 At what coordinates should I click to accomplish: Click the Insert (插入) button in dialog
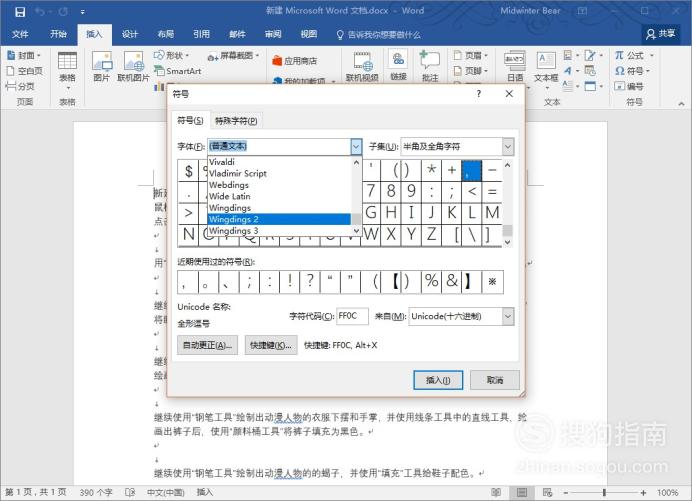(438, 380)
